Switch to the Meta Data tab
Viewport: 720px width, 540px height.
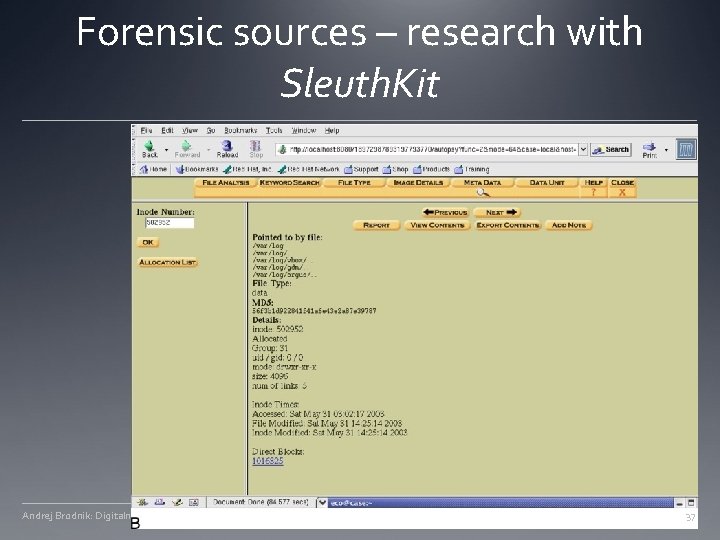(482, 183)
